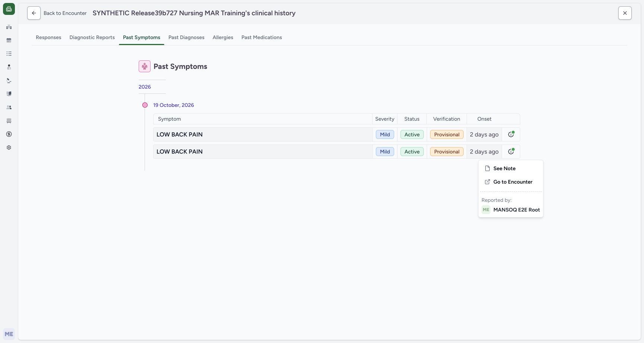Screen dimensions: 644x343
Task: Click the first LOW BACK PAIN symptom name
Action: pyautogui.click(x=180, y=134)
